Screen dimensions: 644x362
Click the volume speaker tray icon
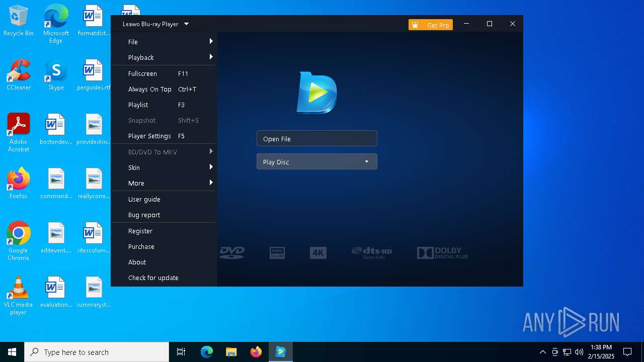pos(579,352)
